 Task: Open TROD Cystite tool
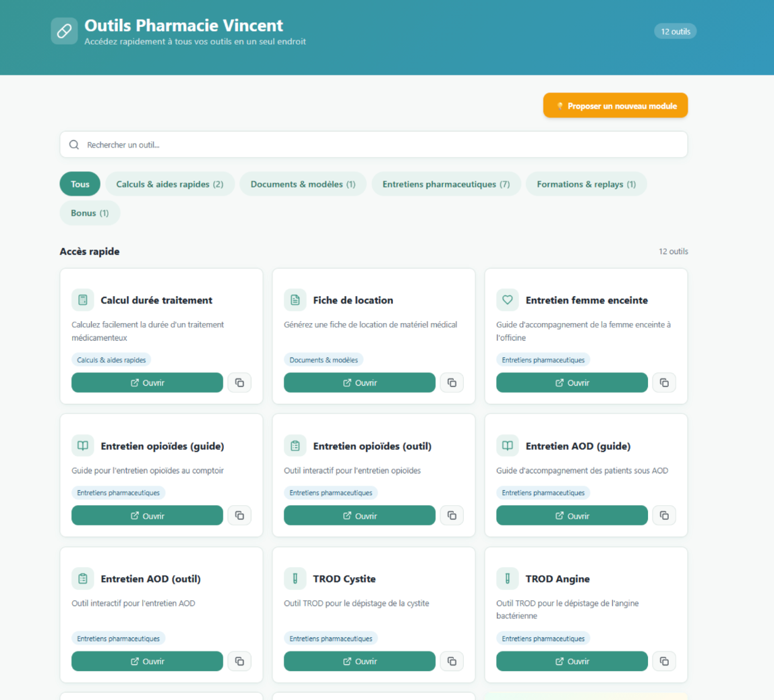click(x=359, y=661)
